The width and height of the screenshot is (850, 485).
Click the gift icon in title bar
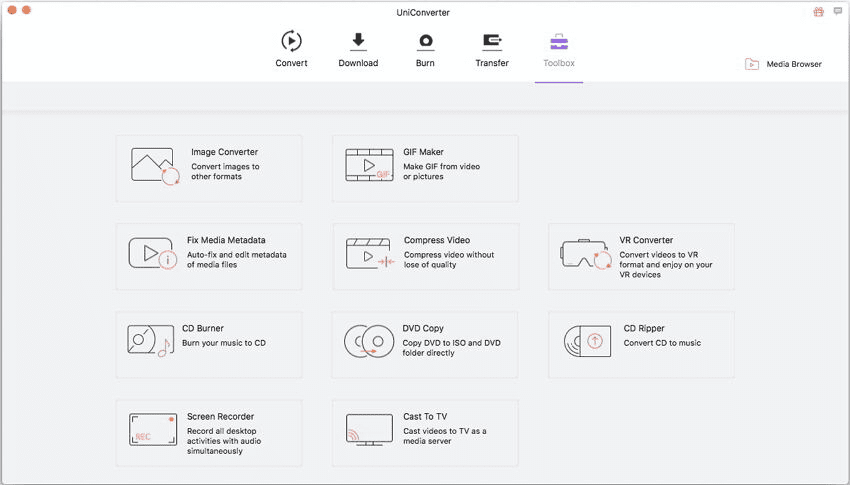point(817,11)
